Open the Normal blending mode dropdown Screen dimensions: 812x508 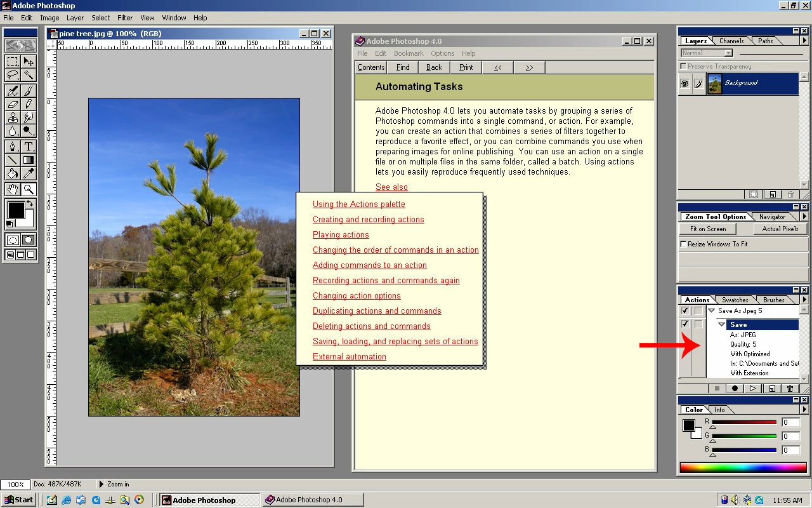[x=707, y=53]
